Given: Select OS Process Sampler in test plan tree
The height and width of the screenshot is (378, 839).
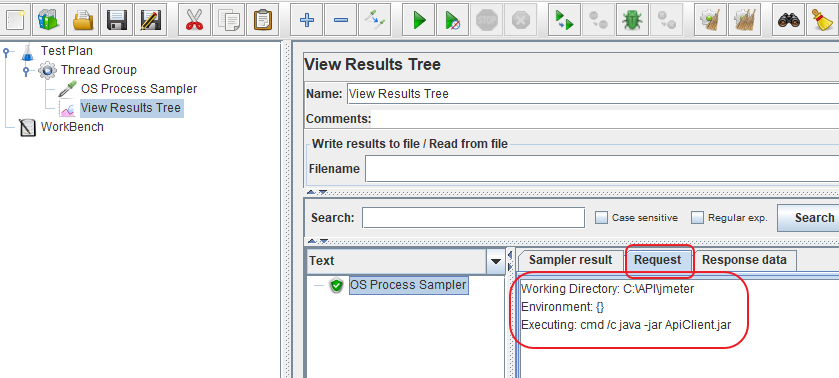Looking at the screenshot, I should pos(139,88).
